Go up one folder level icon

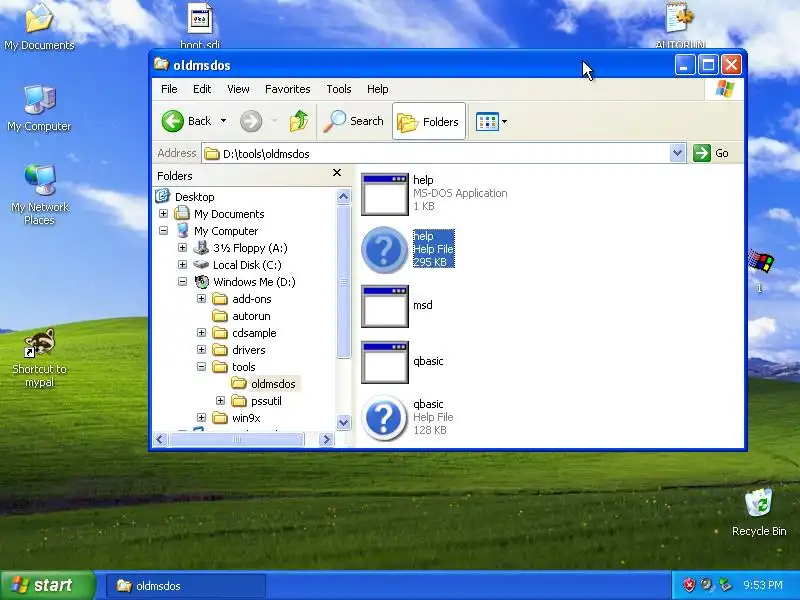pos(299,121)
